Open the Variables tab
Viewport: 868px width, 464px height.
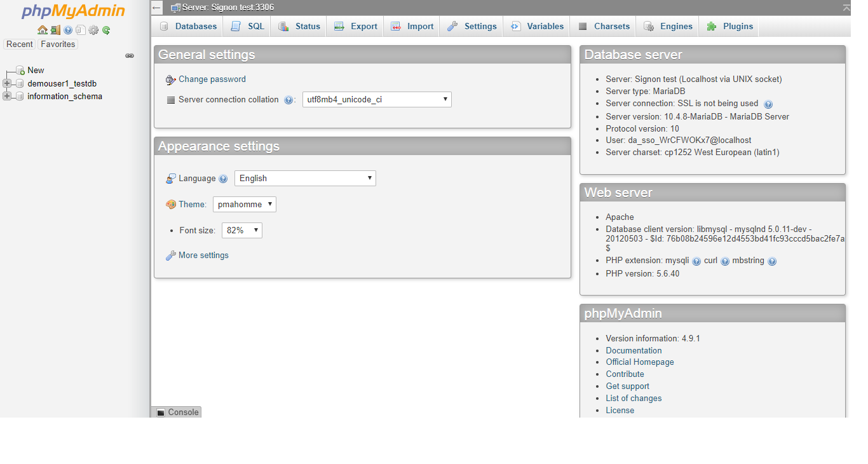click(x=537, y=26)
